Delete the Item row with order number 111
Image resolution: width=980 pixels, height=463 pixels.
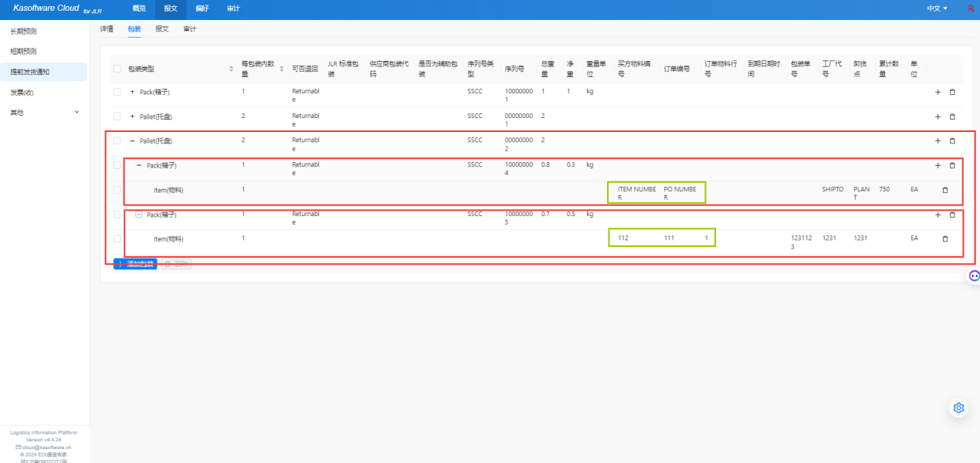944,239
